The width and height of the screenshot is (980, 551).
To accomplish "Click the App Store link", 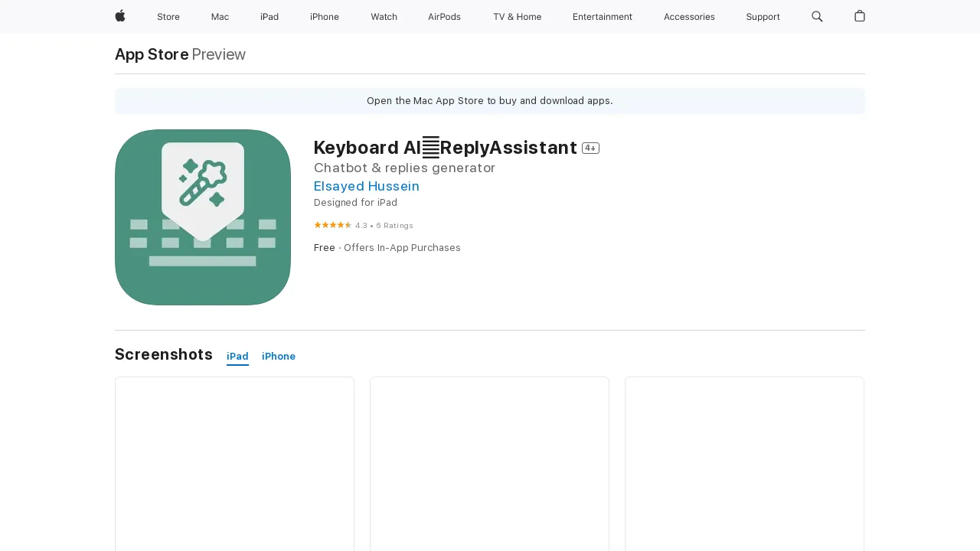I will coord(151,54).
